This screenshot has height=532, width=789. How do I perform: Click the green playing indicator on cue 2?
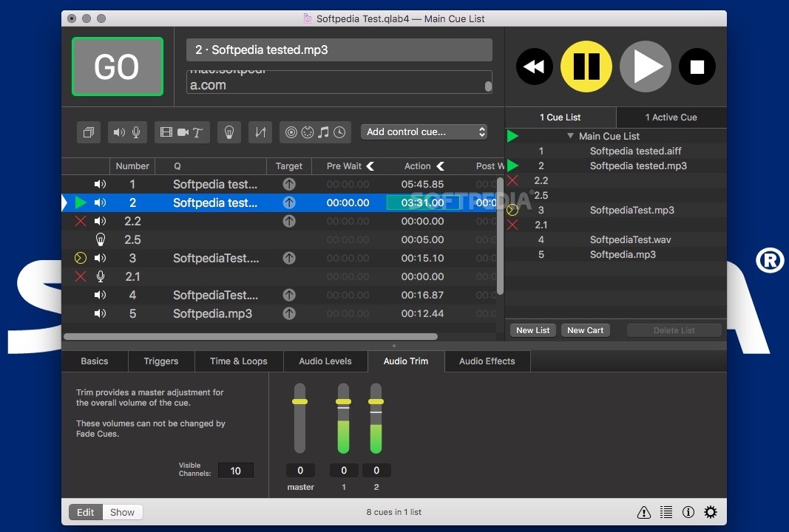coord(81,202)
